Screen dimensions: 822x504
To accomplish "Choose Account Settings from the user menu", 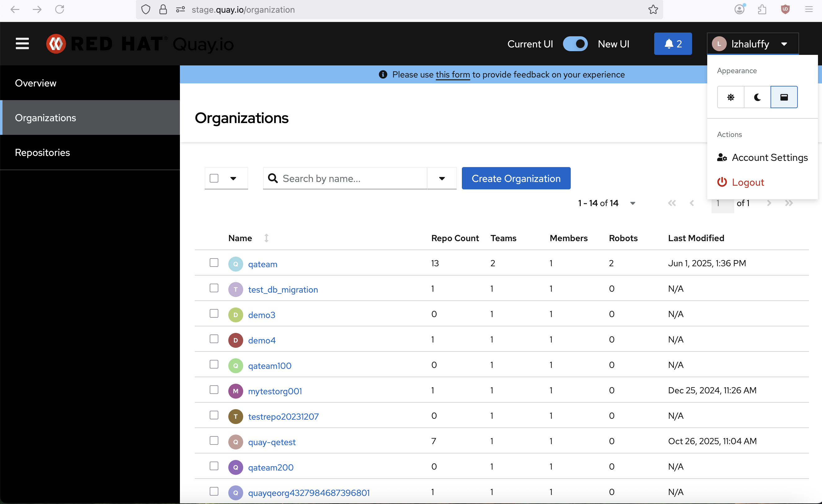I will (x=769, y=157).
